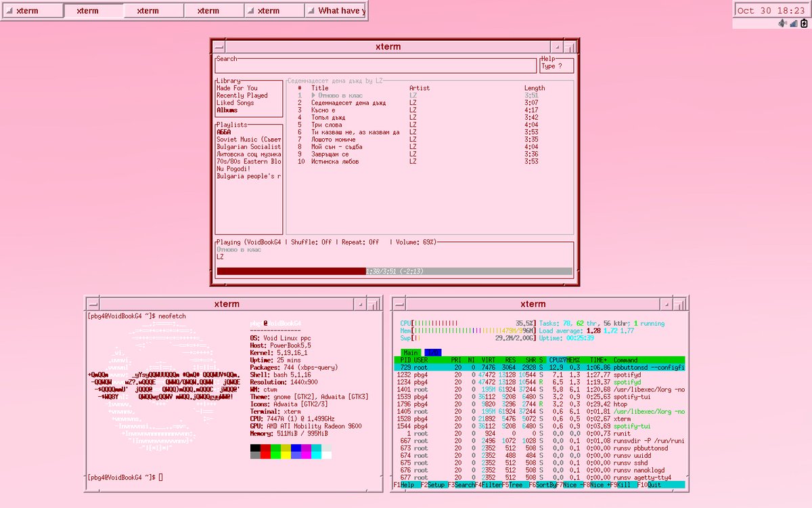Switch to the Main tab in htop
The image size is (812, 508).
click(411, 353)
